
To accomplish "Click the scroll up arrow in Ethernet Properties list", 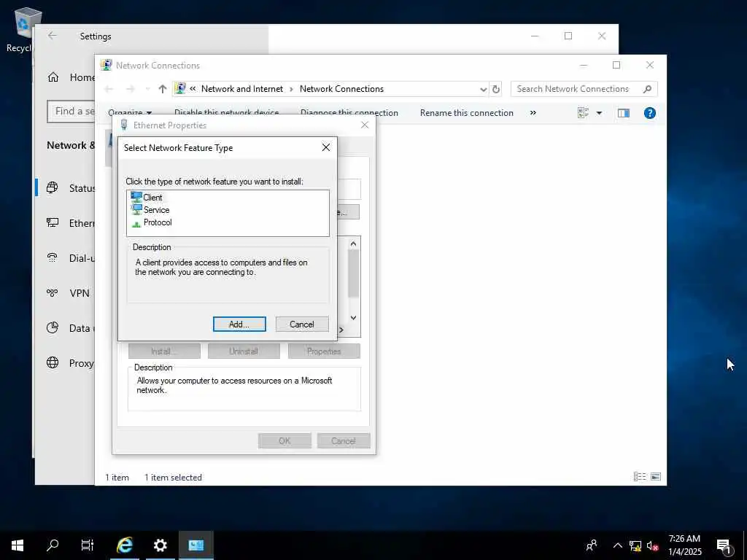I will pos(353,244).
